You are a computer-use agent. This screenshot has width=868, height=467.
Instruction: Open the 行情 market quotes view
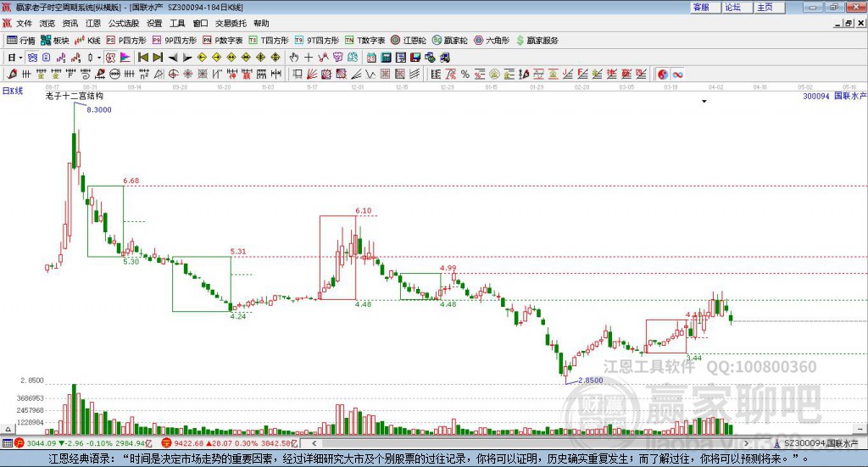coord(21,40)
